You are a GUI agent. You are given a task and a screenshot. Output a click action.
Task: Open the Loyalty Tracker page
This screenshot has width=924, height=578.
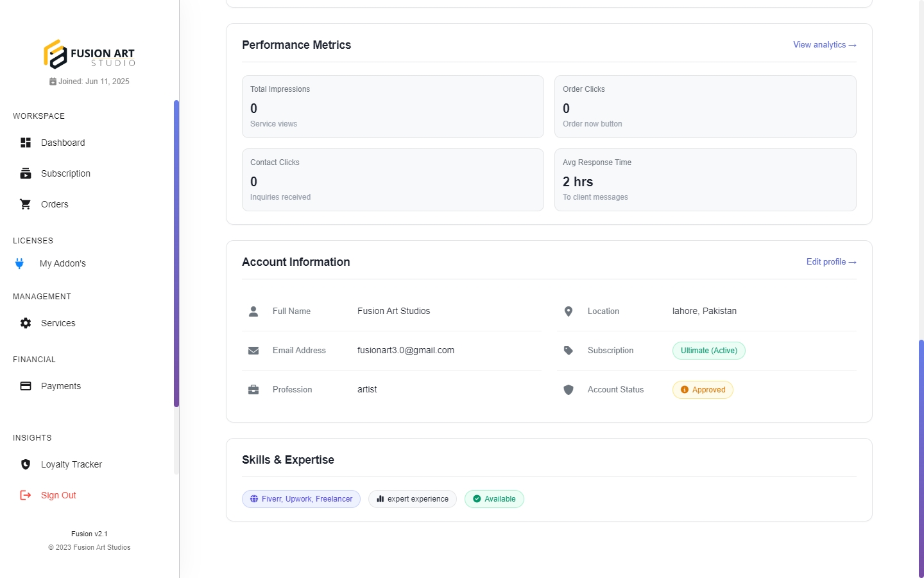pyautogui.click(x=71, y=464)
